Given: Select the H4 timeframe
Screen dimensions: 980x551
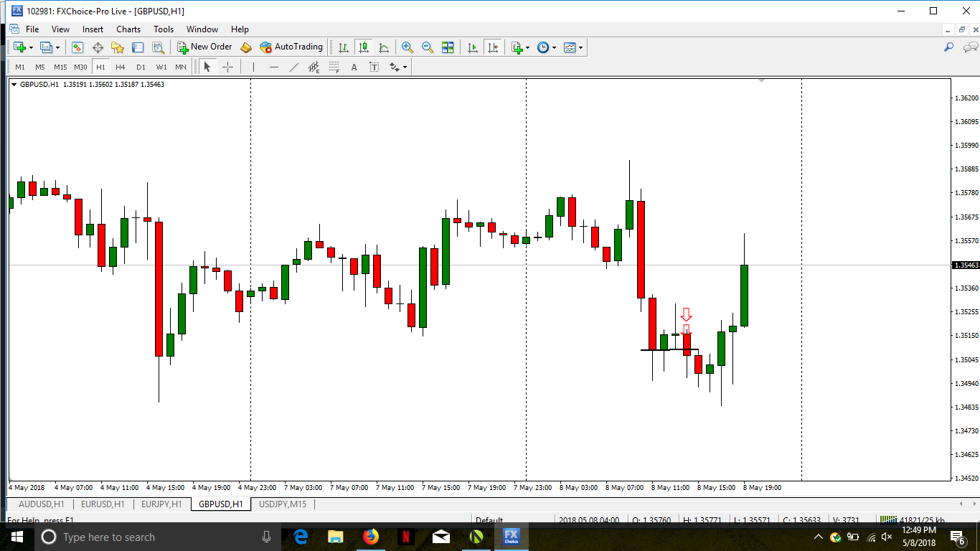Looking at the screenshot, I should tap(121, 67).
